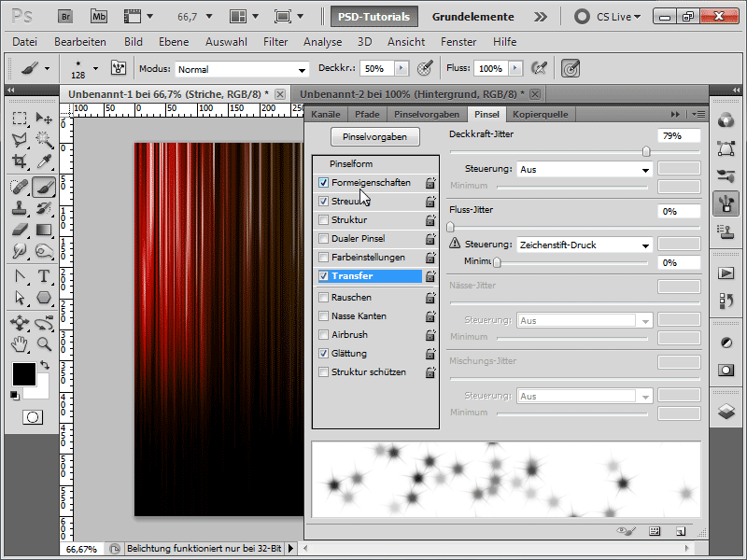
Task: Uncheck Formeigenschaften checkbox
Action: pyautogui.click(x=323, y=183)
